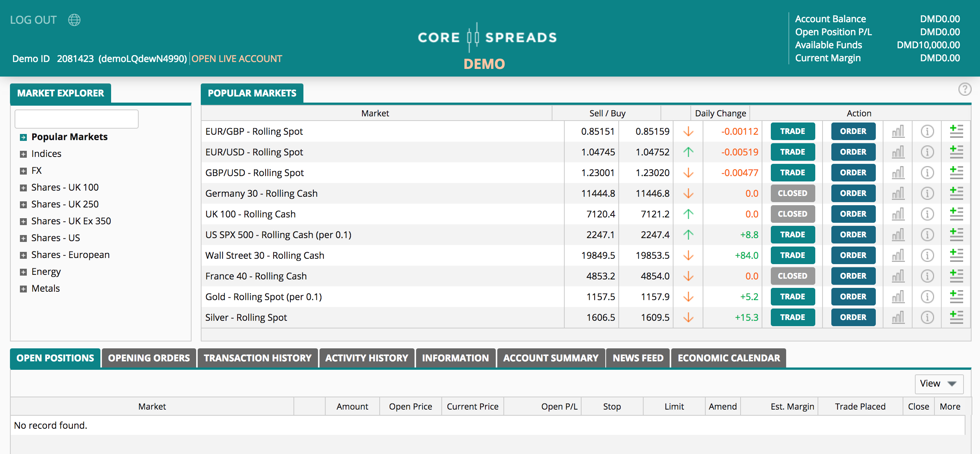980x454 pixels.
Task: Place order on Silver Rolling Spot
Action: click(x=853, y=317)
